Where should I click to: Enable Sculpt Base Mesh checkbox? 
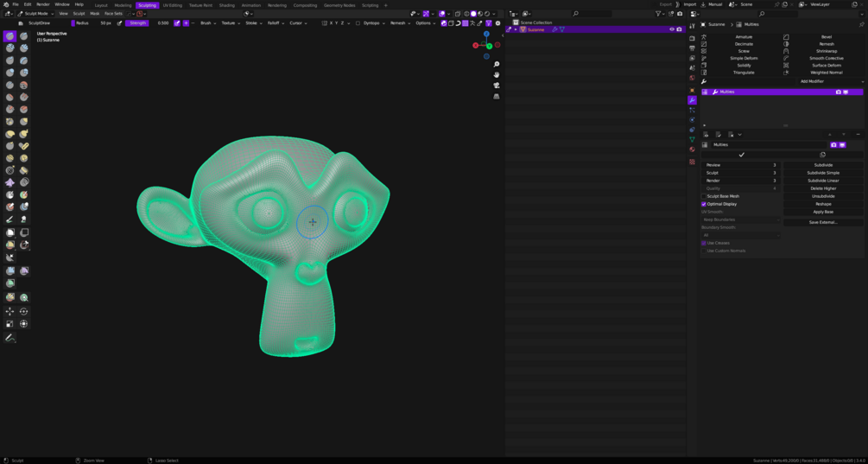(x=704, y=196)
